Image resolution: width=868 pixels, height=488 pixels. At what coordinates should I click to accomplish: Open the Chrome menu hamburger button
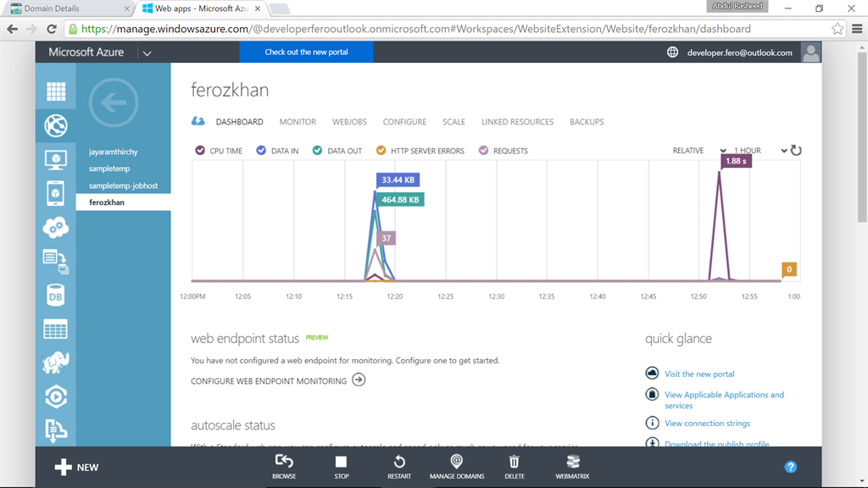tap(857, 29)
